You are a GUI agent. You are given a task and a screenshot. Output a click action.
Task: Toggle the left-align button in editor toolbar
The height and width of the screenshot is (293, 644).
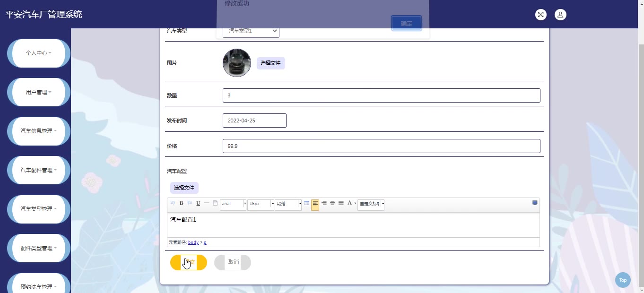tap(315, 204)
